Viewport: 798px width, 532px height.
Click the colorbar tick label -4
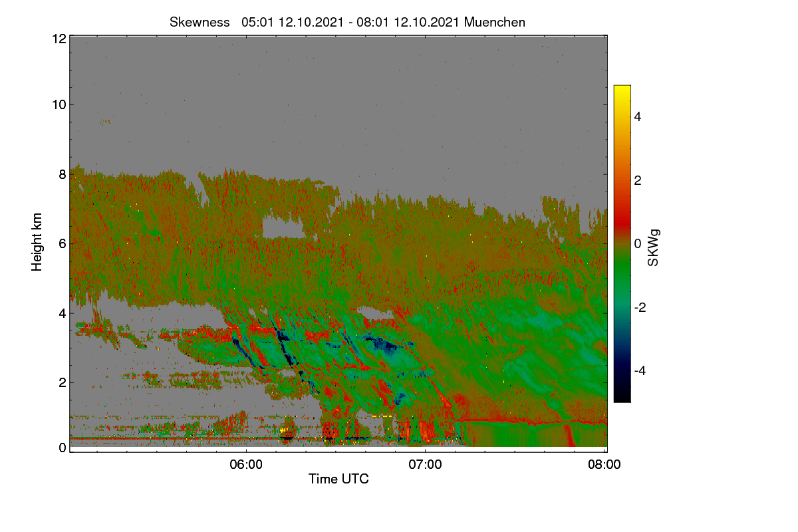pos(640,370)
